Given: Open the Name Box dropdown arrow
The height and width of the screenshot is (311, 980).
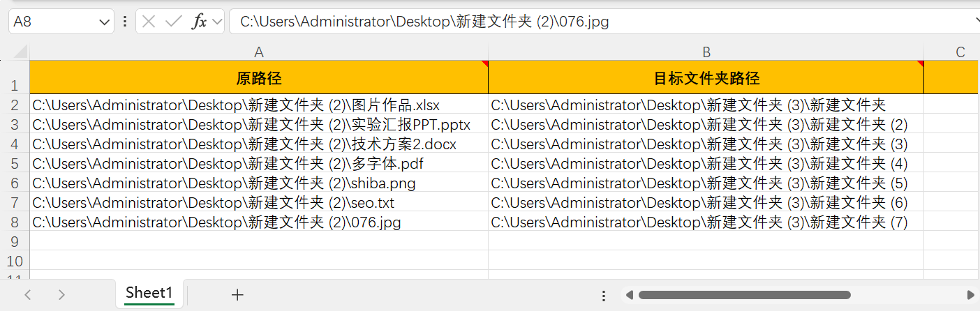Looking at the screenshot, I should click(105, 22).
